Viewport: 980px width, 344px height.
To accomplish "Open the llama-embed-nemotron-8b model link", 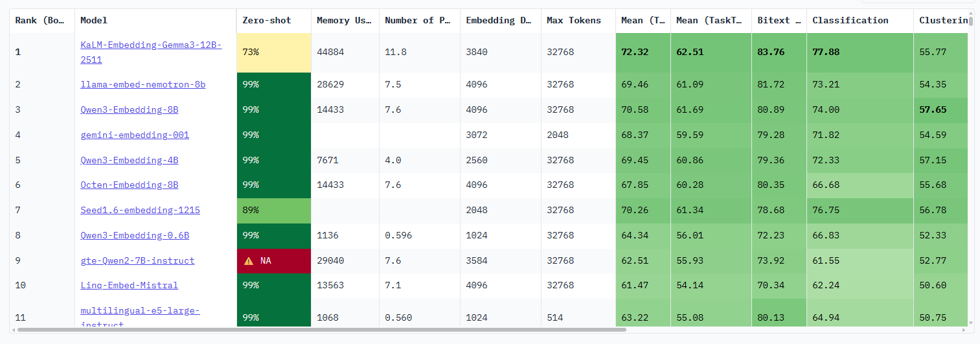I will [143, 84].
